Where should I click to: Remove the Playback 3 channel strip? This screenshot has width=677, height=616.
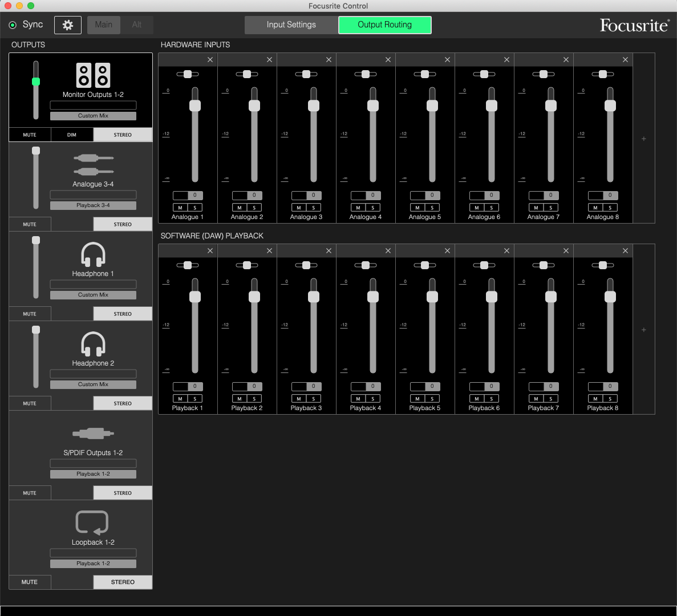[x=329, y=251]
